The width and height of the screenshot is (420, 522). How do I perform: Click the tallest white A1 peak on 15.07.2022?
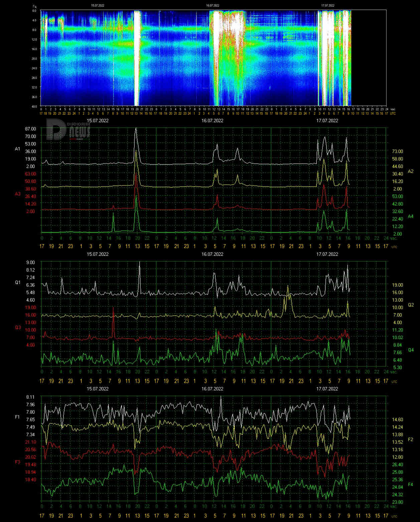[x=136, y=129]
